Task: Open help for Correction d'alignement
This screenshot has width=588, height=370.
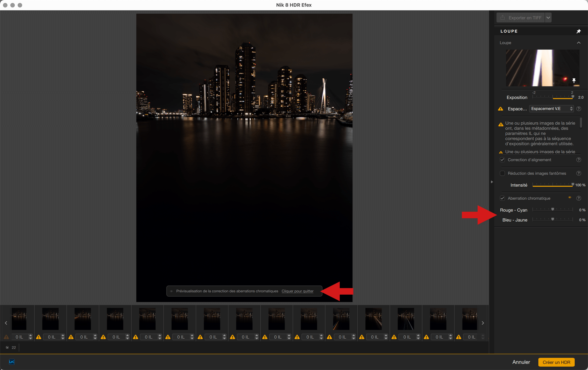Action: (579, 160)
